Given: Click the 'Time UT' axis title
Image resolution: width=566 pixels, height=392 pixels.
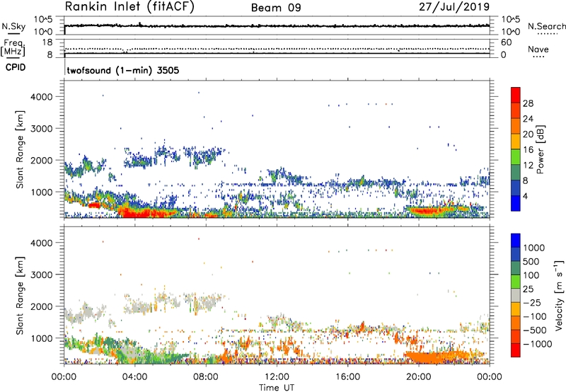Looking at the screenshot, I should coord(277,388).
